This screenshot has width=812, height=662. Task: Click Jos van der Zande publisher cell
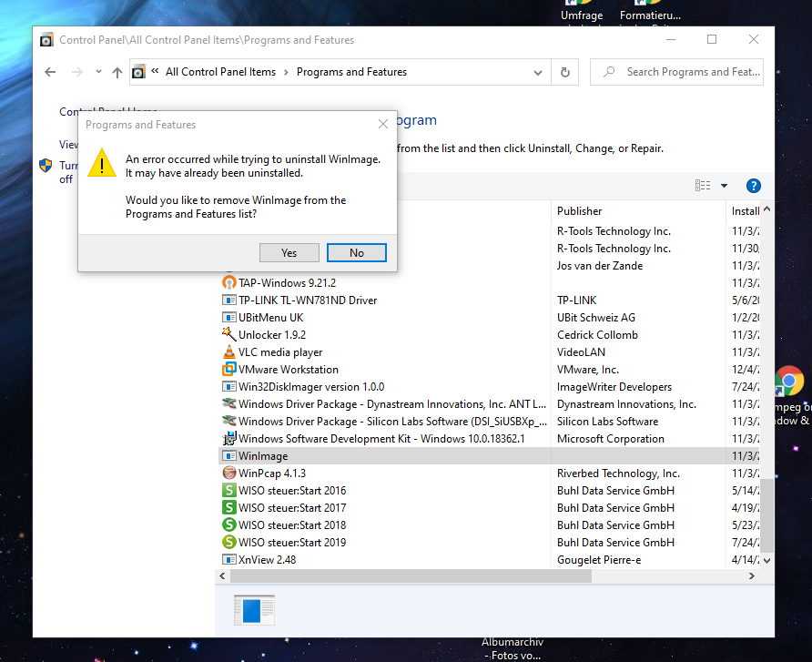(600, 266)
